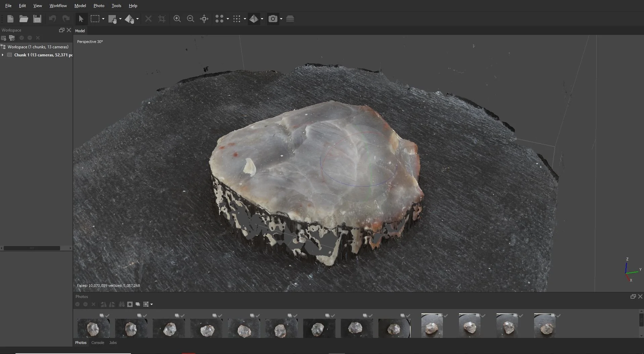Toggle the Show Cameras camera icon

coord(273,19)
